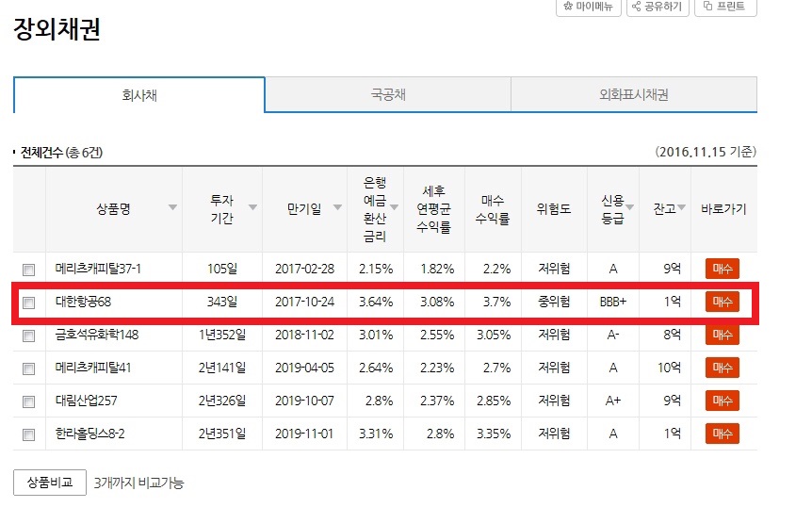Viewport: 812px width, 524px height.
Task: Open the 외화표시채권 tab
Action: tap(634, 94)
